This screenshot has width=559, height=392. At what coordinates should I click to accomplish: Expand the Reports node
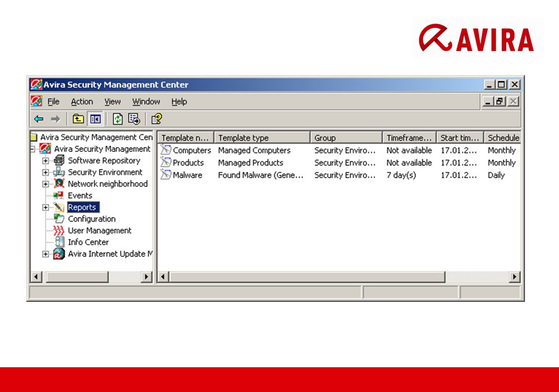click(x=45, y=207)
